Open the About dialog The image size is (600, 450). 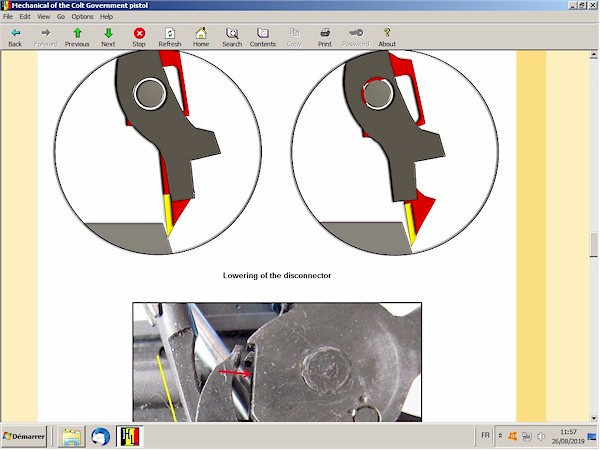coord(387,37)
